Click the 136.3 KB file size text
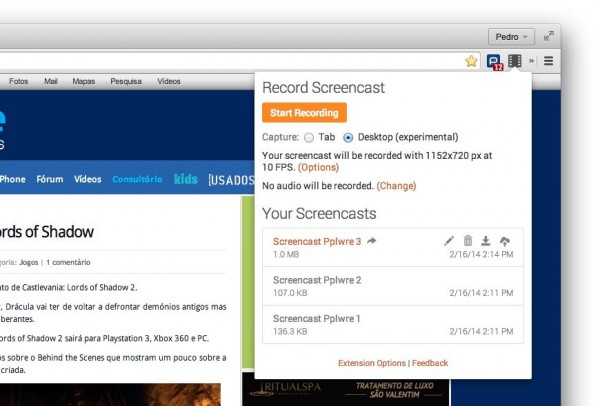The width and height of the screenshot is (600, 406). pos(290,331)
